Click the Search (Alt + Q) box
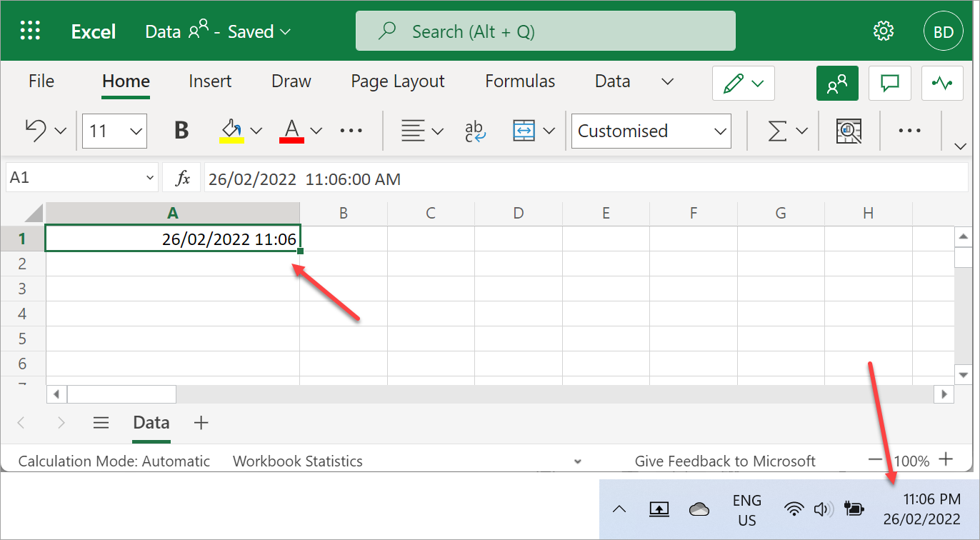 click(x=546, y=31)
